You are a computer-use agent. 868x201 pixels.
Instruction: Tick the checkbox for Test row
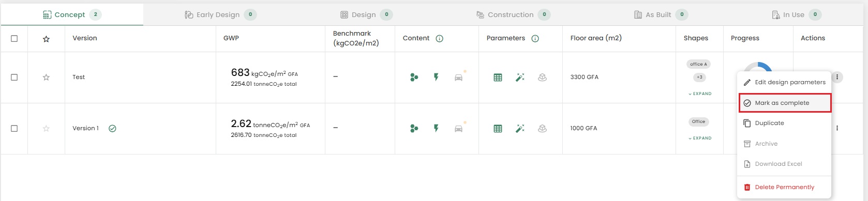[x=14, y=78]
